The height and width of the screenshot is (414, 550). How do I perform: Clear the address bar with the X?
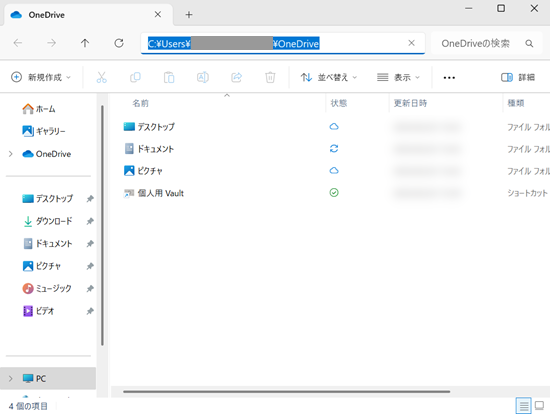(x=411, y=43)
